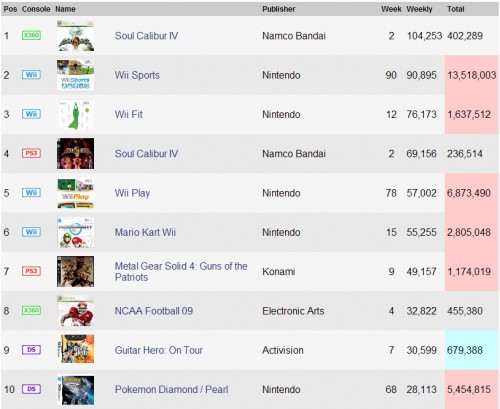Click the X360 badge beside NCAA Football 09

[x=31, y=310]
